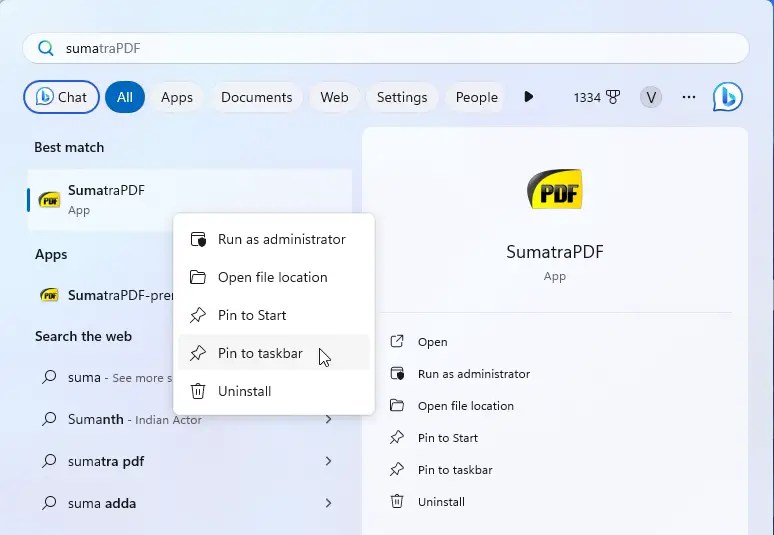The height and width of the screenshot is (535, 774).
Task: Show more filters with the play arrow
Action: coord(529,97)
